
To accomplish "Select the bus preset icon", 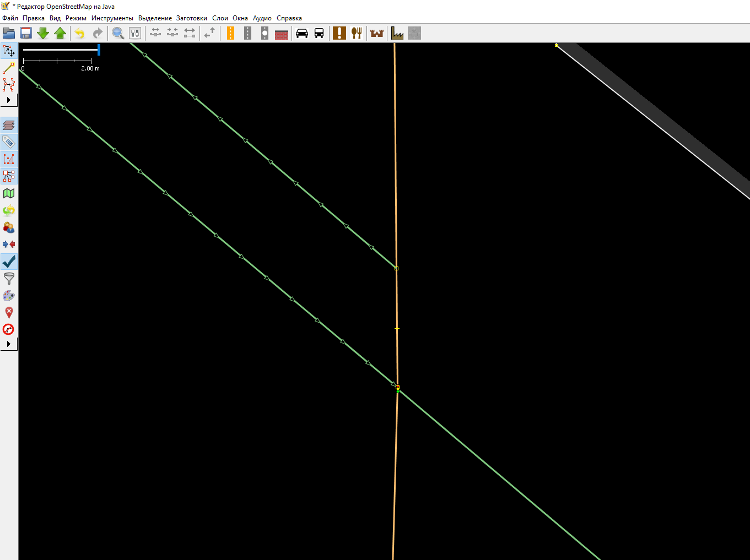I will (319, 33).
